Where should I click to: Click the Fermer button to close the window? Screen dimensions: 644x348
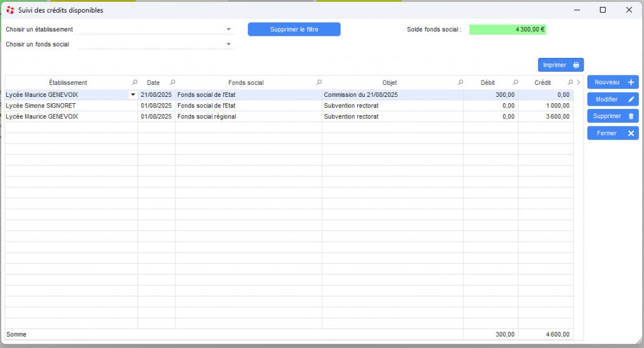pyautogui.click(x=613, y=133)
